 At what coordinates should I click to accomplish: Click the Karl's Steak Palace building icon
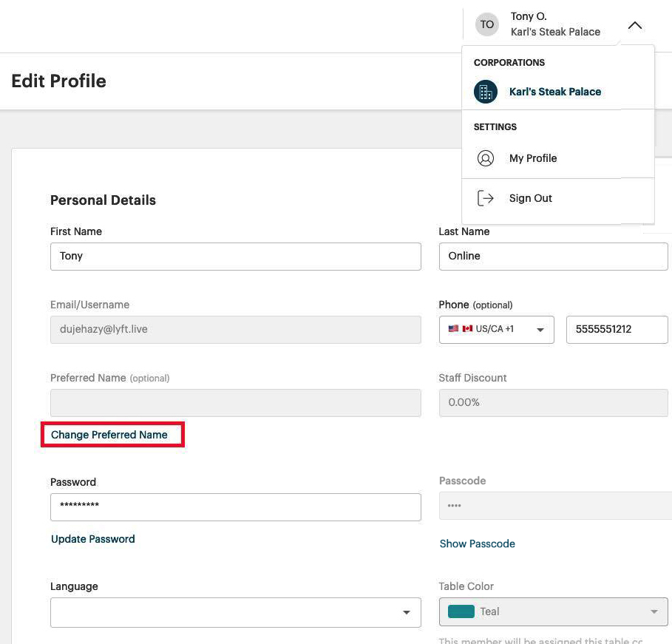486,92
